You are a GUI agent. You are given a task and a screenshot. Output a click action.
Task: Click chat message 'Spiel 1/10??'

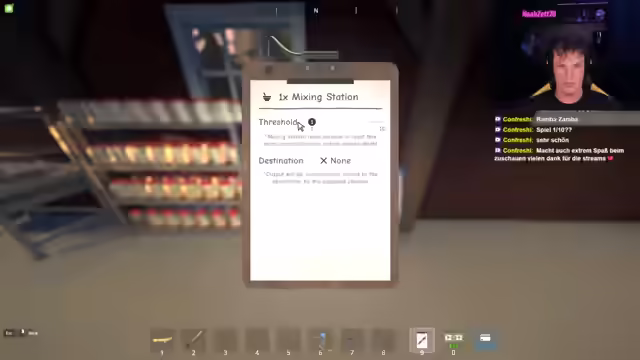pos(554,130)
